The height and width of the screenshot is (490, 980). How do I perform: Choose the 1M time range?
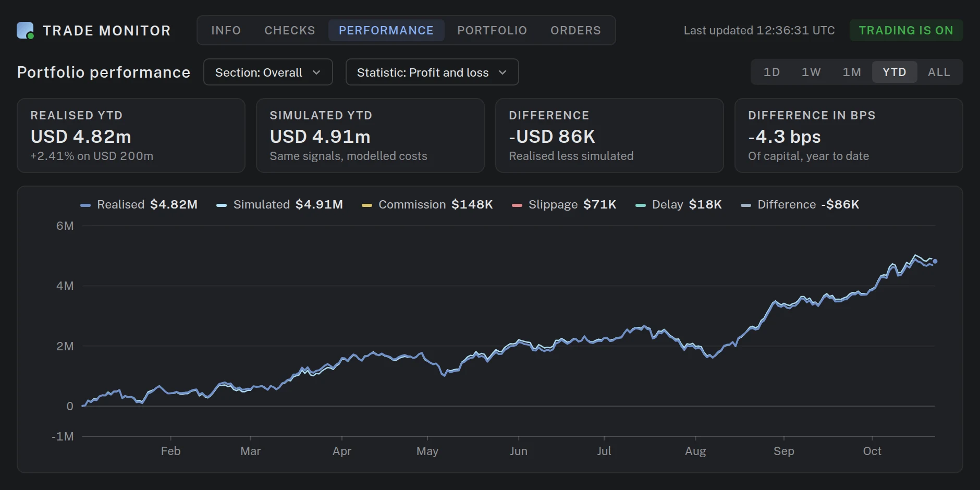(x=852, y=72)
